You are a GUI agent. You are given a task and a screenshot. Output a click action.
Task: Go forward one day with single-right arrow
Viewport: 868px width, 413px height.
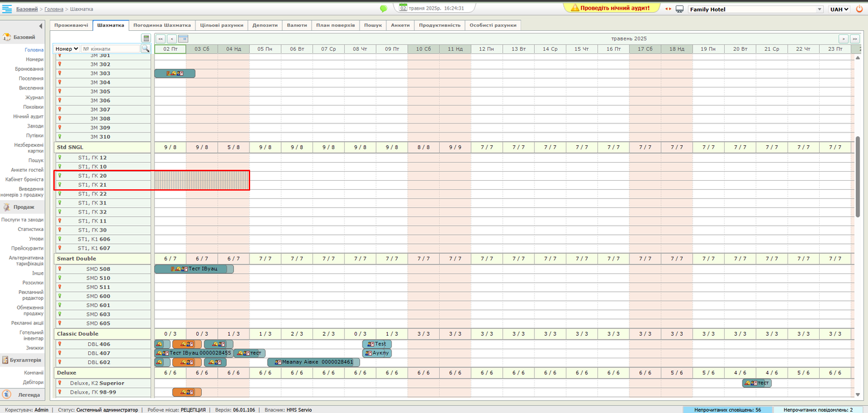[844, 39]
